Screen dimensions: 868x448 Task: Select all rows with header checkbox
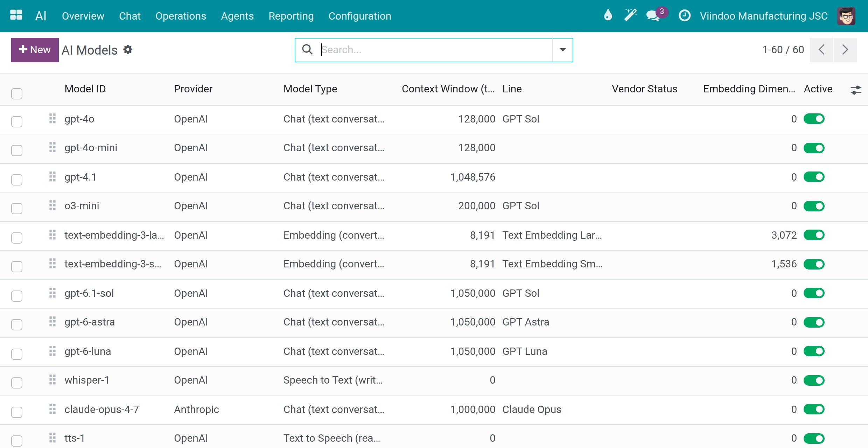coord(17,93)
